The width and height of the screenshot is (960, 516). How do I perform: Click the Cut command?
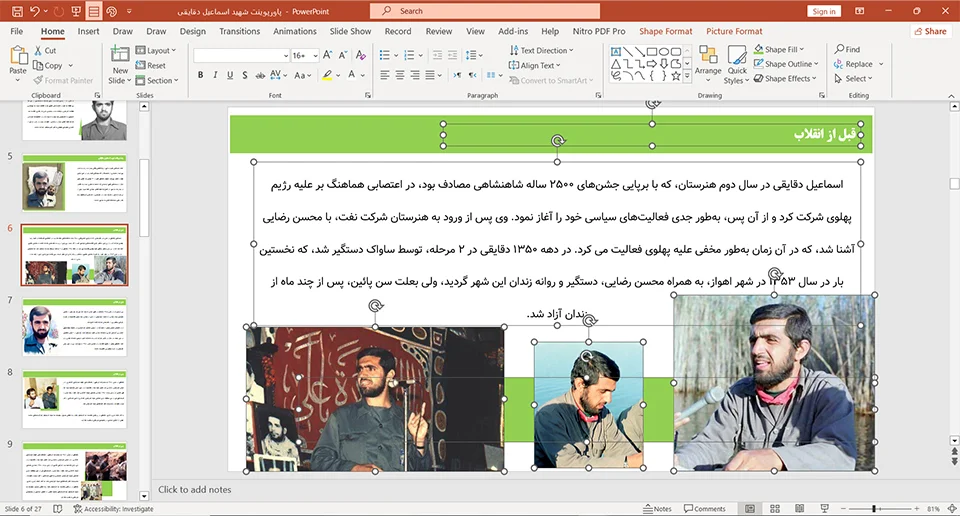[45, 51]
